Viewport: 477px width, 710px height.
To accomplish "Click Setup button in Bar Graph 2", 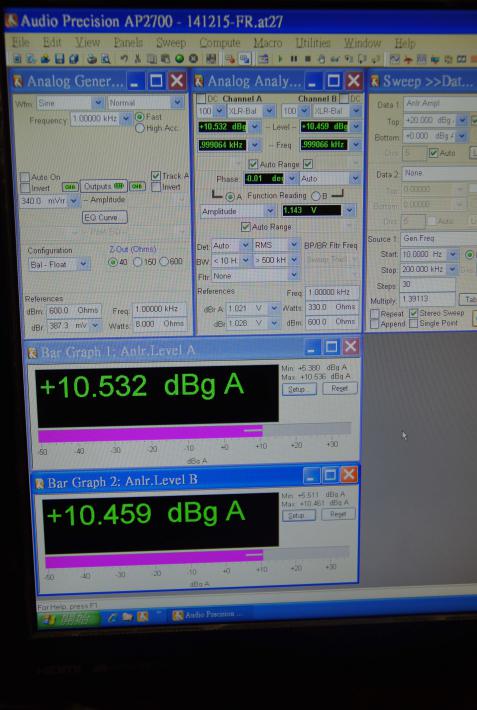I will (299, 515).
